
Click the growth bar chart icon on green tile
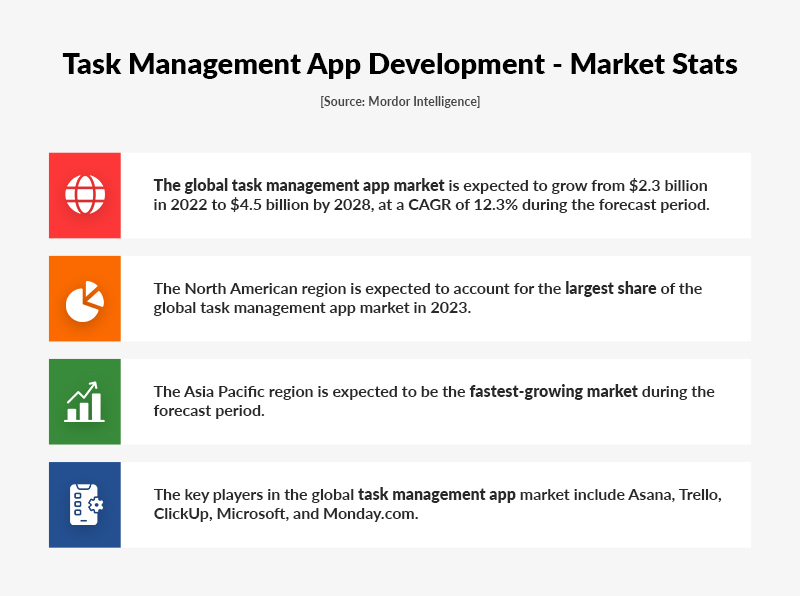(x=85, y=402)
